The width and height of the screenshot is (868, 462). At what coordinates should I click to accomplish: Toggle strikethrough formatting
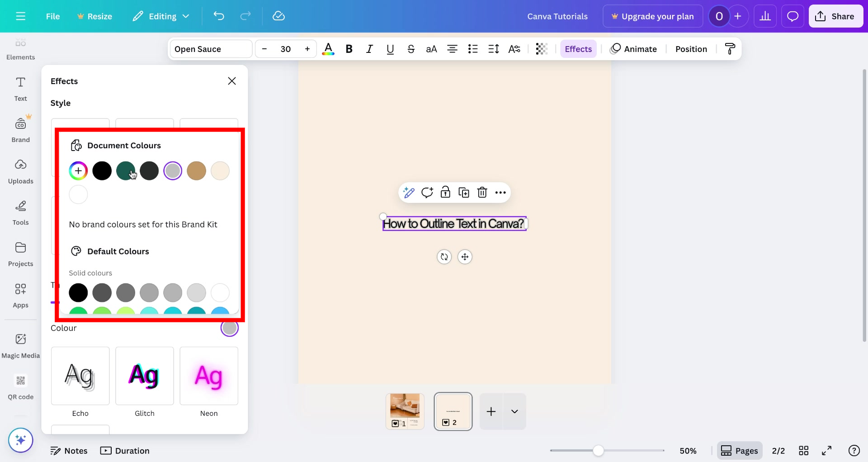[x=410, y=49]
